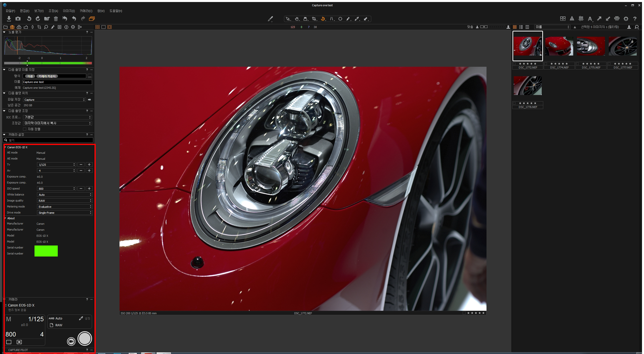Open the Drive mode Single-Frame dropdown

click(x=65, y=213)
